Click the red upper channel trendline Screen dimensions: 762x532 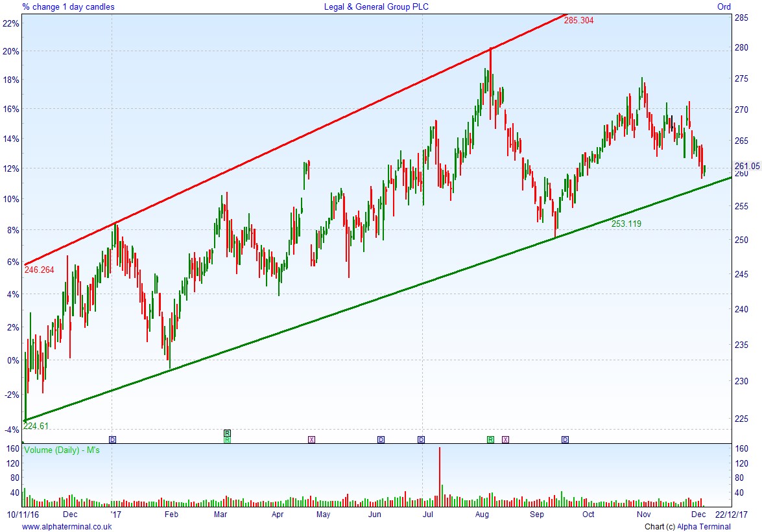coord(296,139)
